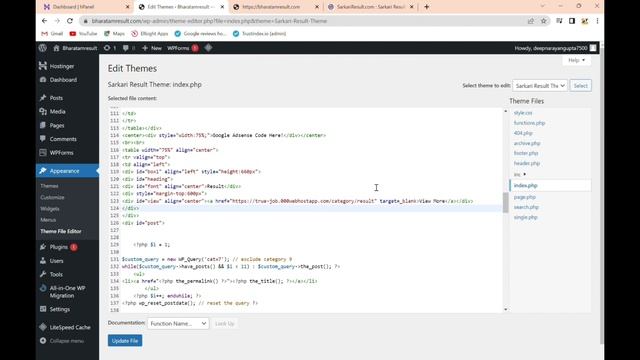Image resolution: width=640 pixels, height=360 pixels.
Task: Open search.php theme file
Action: pos(526,207)
